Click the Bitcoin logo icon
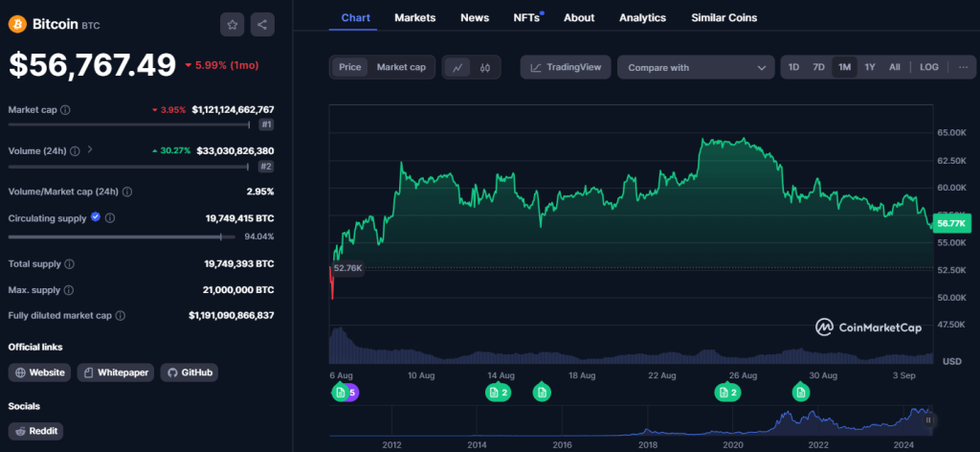Image resolution: width=980 pixels, height=452 pixels. (x=16, y=24)
